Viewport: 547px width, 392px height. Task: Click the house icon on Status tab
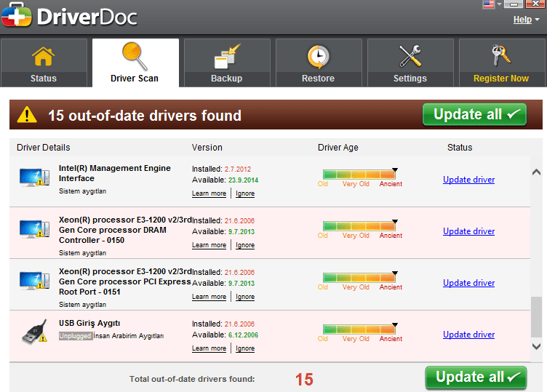point(43,56)
